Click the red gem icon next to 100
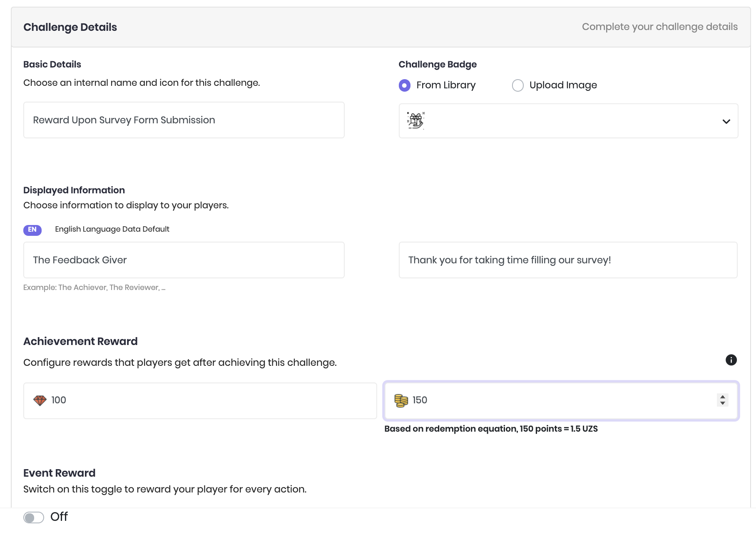This screenshot has height=545, width=756. pyautogui.click(x=40, y=400)
